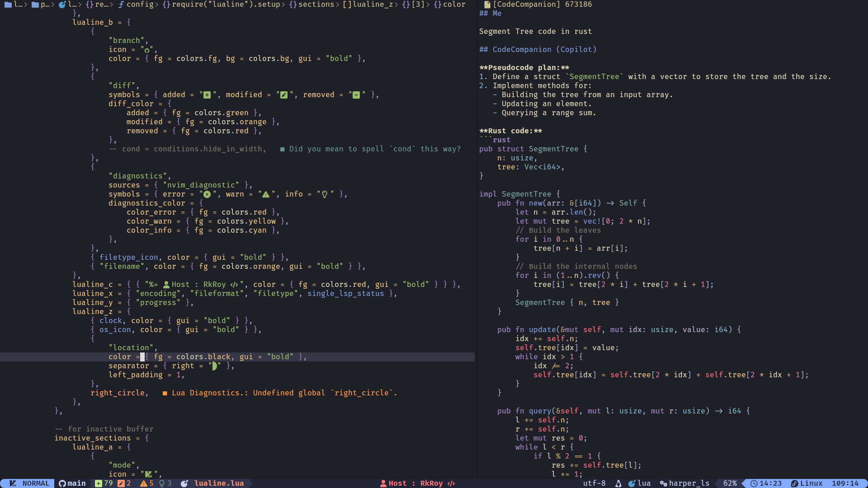Click the 14:23 clock time in statusline
Screen dimensions: 868x488
point(770,483)
